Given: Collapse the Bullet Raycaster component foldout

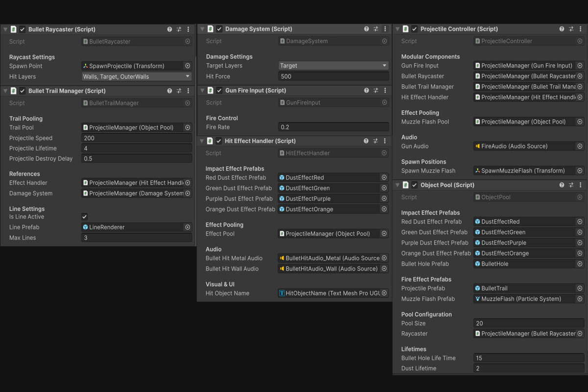Looking at the screenshot, I should tap(5, 29).
